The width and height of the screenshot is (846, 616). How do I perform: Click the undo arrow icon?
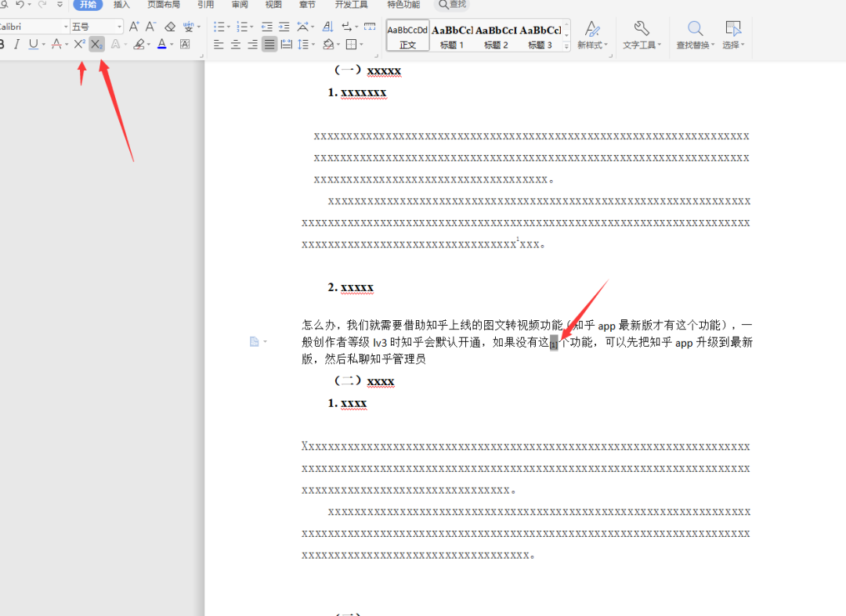tap(20, 5)
